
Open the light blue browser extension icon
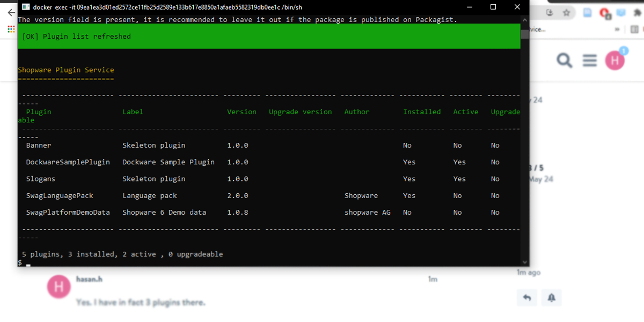[620, 12]
